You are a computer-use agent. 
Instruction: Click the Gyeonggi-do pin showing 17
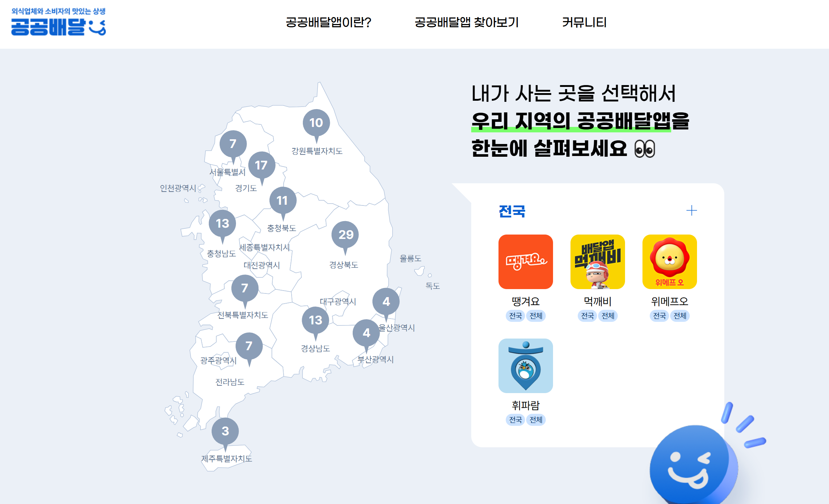tap(261, 165)
